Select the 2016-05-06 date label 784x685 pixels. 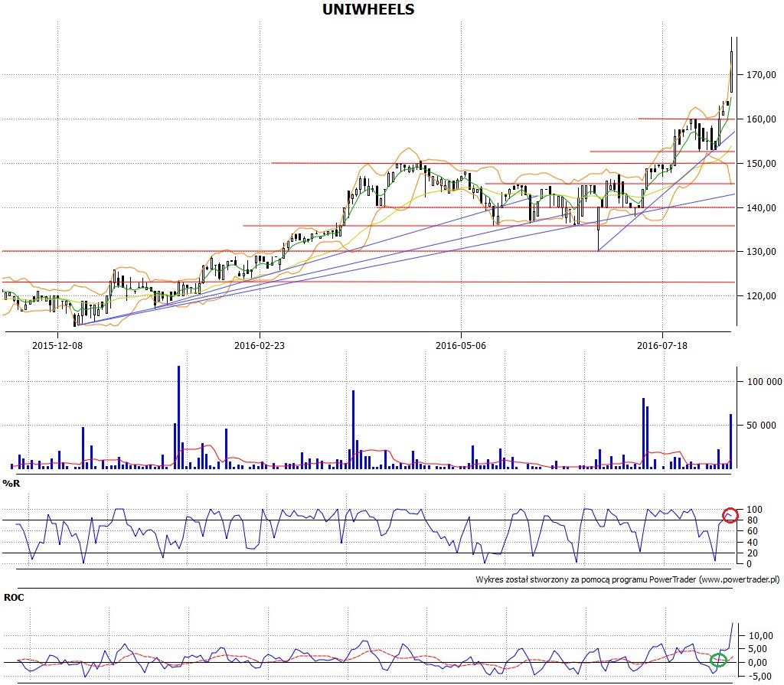coord(460,345)
